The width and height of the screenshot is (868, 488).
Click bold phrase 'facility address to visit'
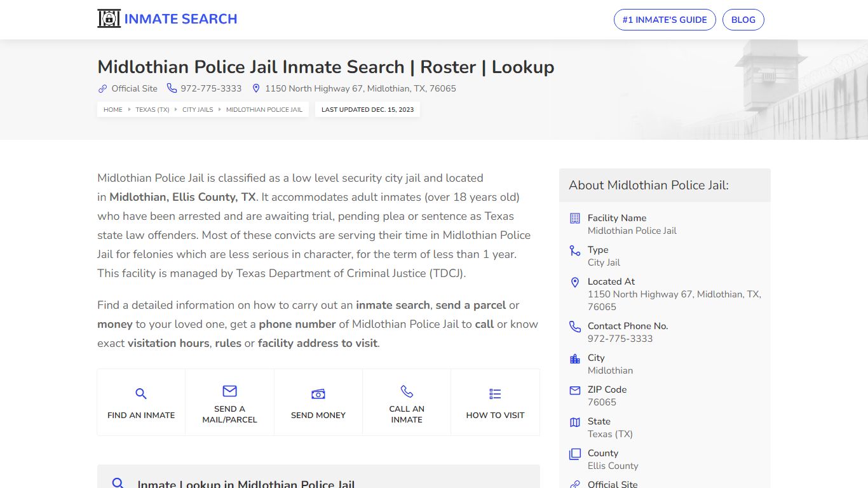pos(318,343)
